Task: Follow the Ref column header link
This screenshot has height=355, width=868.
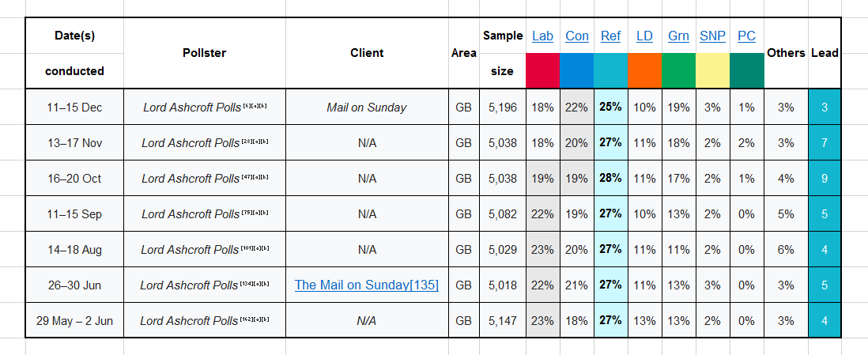Action: (x=610, y=36)
